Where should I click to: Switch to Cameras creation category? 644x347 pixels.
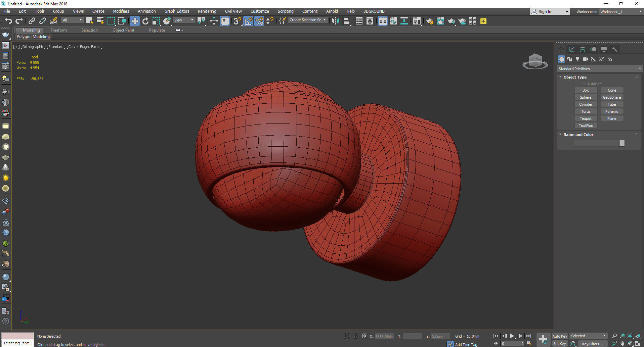tap(586, 59)
